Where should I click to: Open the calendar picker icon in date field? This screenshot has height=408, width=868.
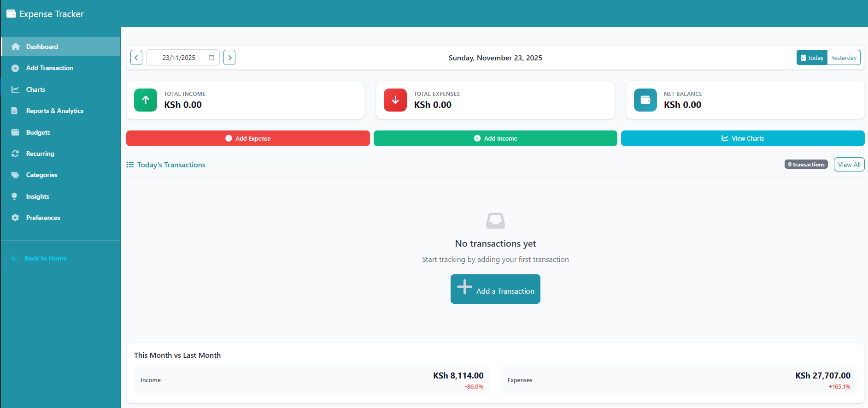(x=211, y=58)
